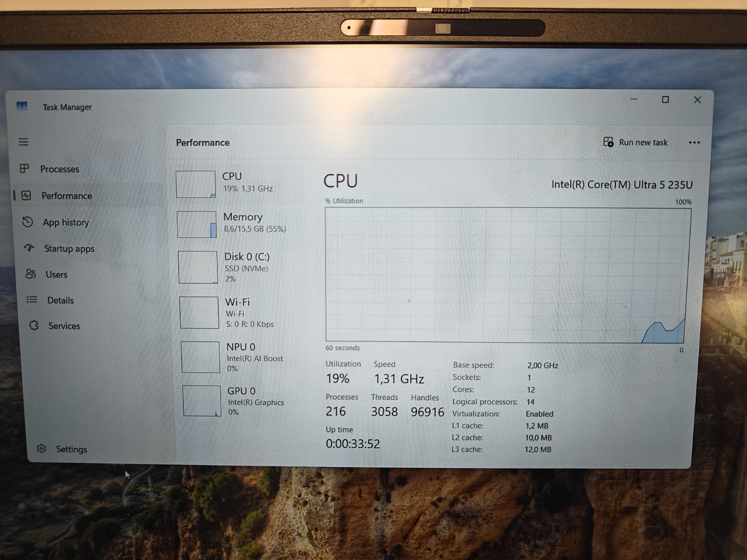Click the Sockets value 1
The image size is (747, 560).
(529, 378)
